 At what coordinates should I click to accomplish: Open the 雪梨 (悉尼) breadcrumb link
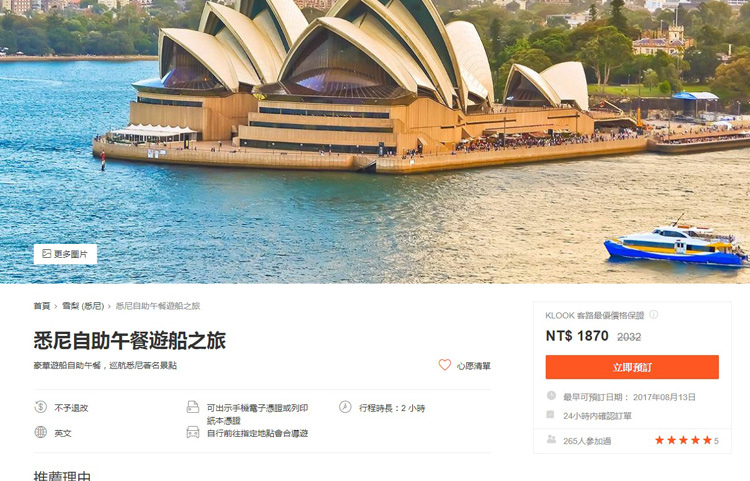(83, 306)
